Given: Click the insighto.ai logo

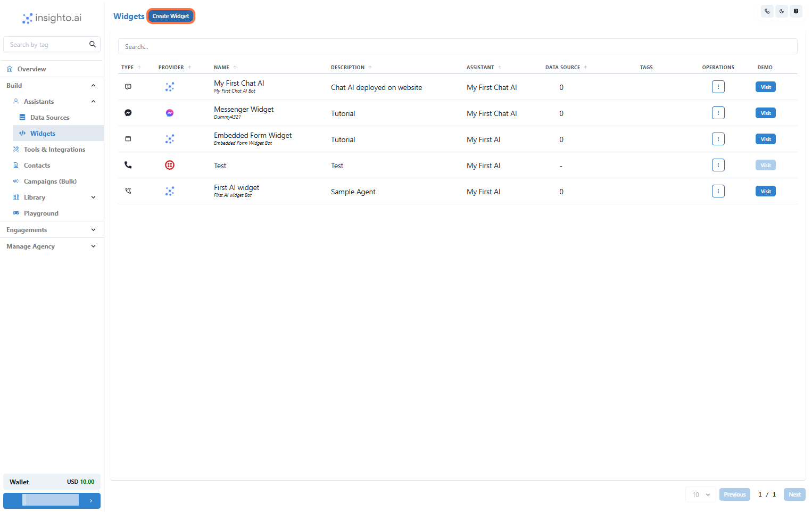Looking at the screenshot, I should [51, 18].
